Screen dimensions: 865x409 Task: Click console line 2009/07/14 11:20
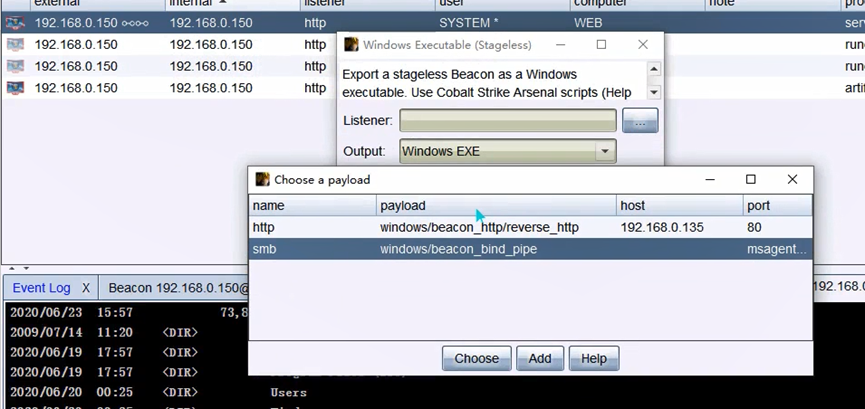71,333
